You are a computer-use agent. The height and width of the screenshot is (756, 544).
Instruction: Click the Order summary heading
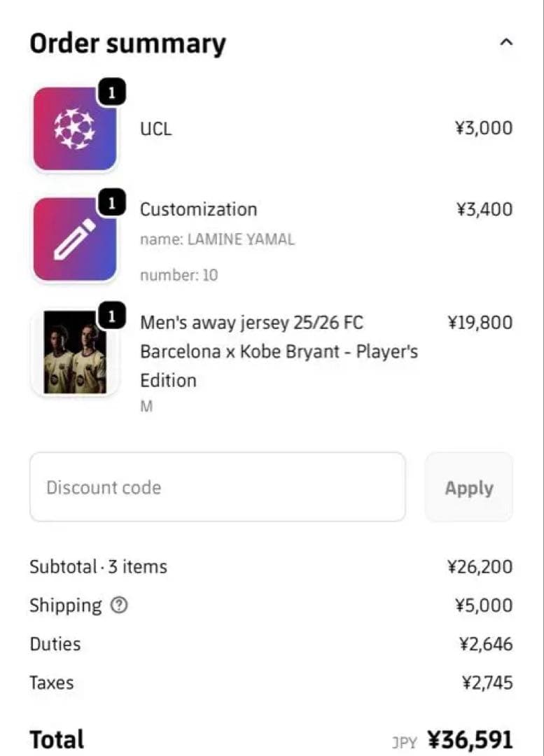(x=127, y=43)
